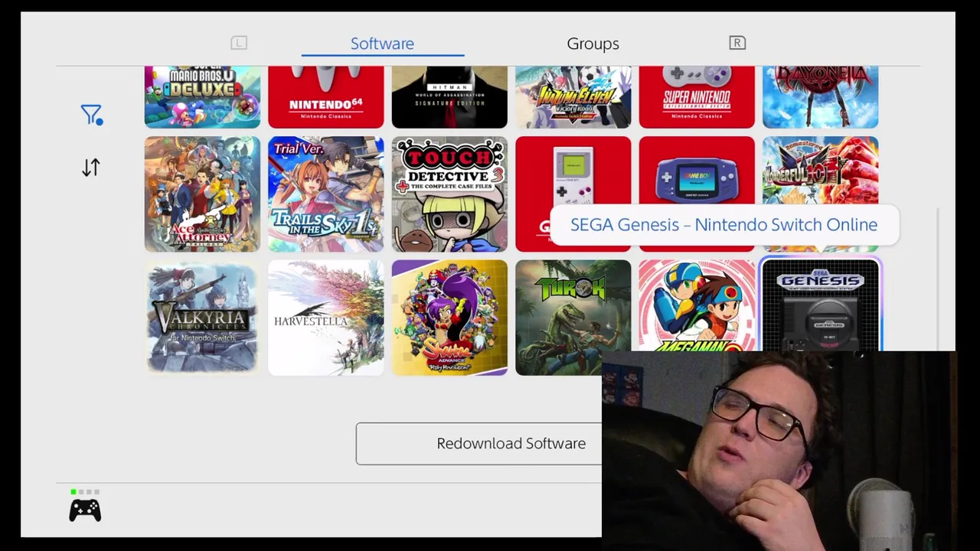Select the controller icon at bottom left

tap(85, 510)
